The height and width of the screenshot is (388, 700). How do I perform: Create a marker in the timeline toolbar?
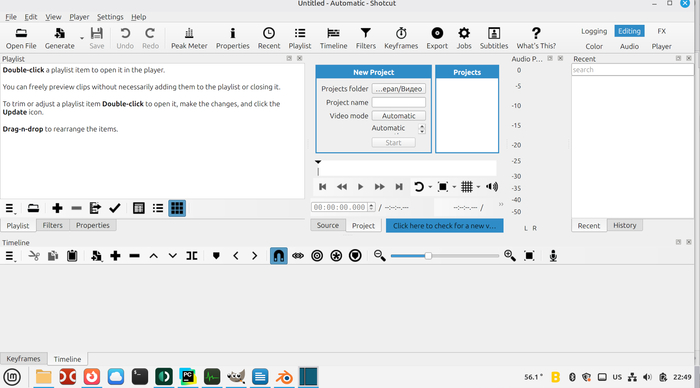pos(216,256)
